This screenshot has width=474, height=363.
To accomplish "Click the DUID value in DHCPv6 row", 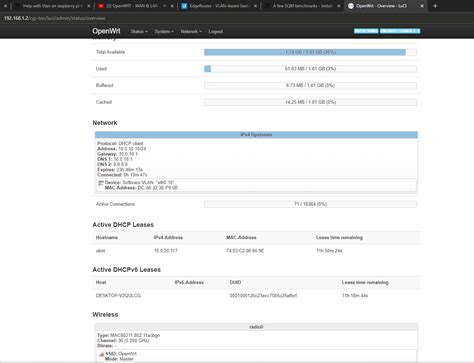I will pos(263,296).
